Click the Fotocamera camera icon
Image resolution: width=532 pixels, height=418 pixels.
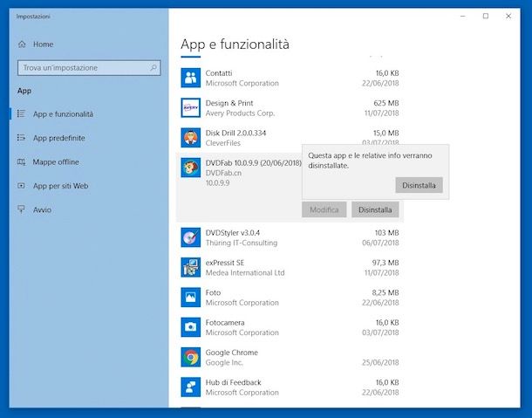click(191, 327)
